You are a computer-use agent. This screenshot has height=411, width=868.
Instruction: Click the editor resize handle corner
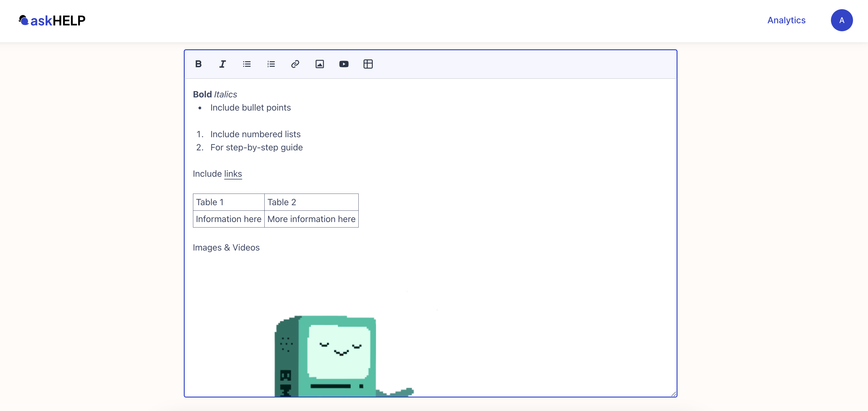coord(673,394)
